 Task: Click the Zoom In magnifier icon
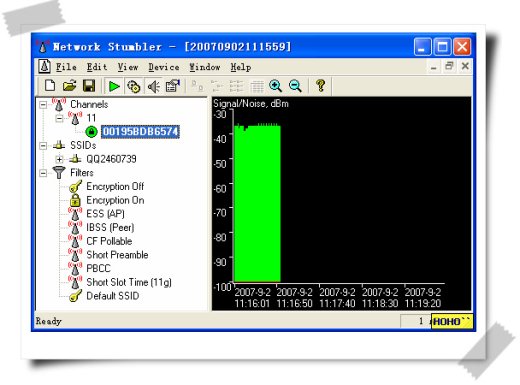[x=275, y=86]
